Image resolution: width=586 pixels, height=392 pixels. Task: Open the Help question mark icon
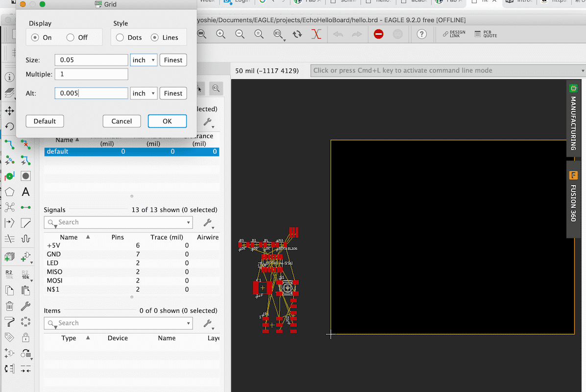[x=421, y=34]
